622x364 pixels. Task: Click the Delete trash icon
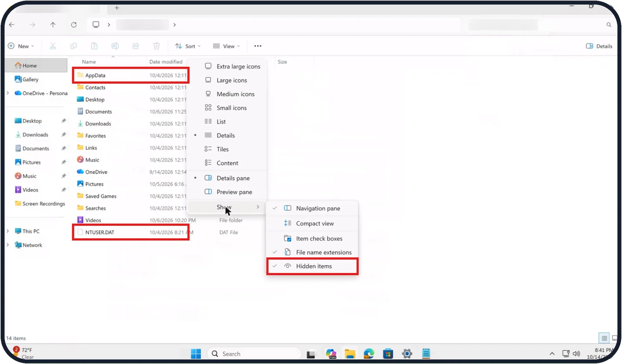[157, 46]
